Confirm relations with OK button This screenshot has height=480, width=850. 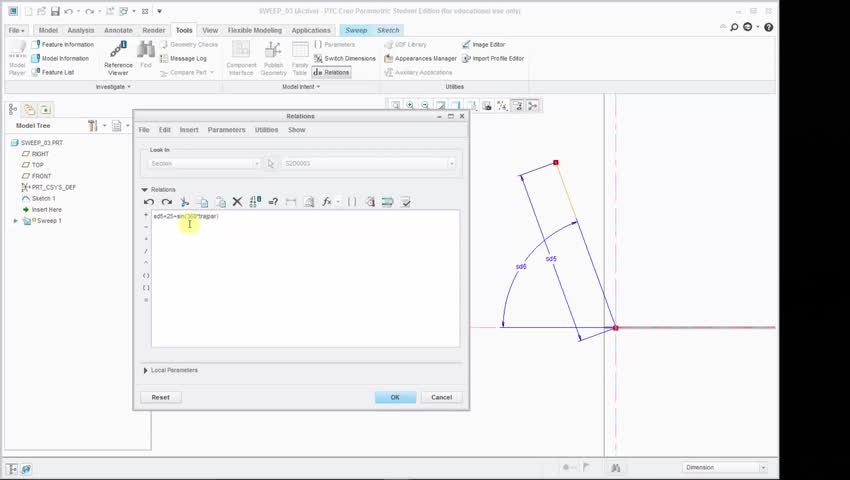click(395, 398)
